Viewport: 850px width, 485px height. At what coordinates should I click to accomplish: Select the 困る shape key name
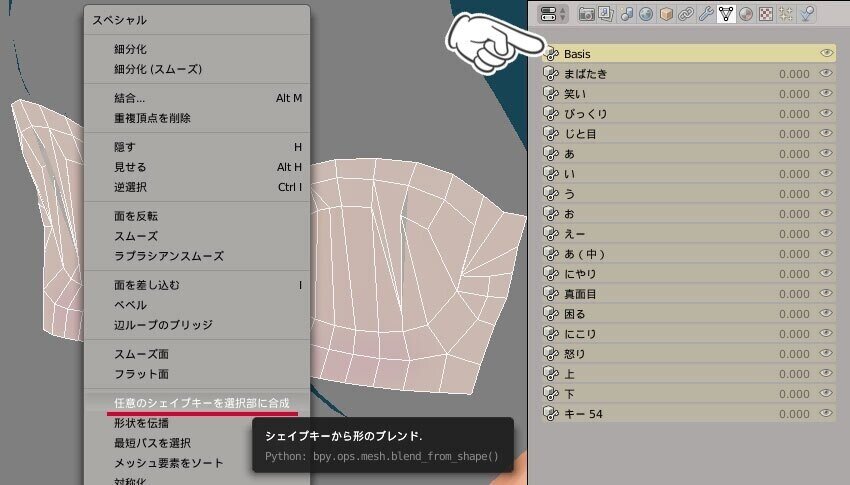pyautogui.click(x=575, y=314)
